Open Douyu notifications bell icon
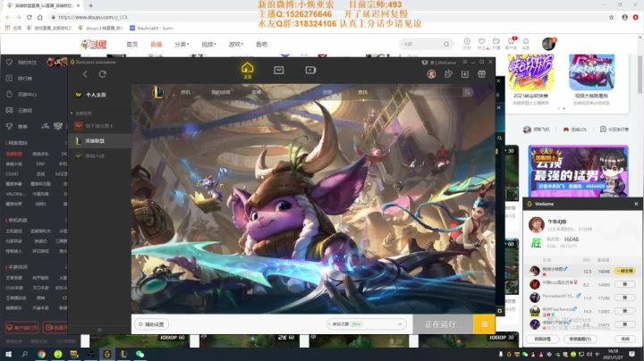This screenshot has height=361, width=644. (526, 43)
